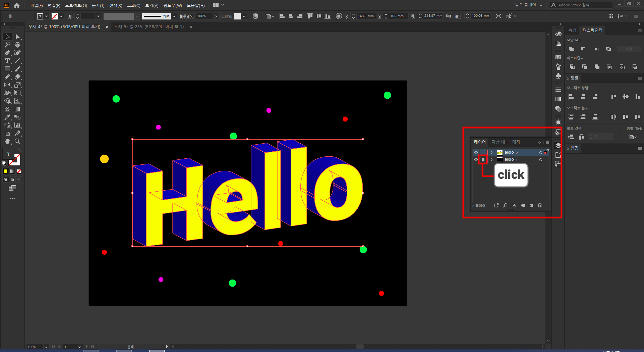
Task: Select the Hand tool
Action: [7, 141]
